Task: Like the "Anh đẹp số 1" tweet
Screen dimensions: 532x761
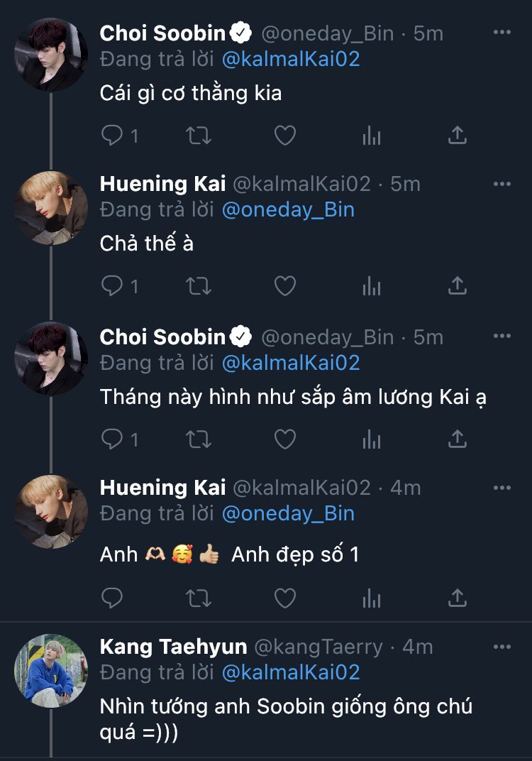Action: (285, 598)
